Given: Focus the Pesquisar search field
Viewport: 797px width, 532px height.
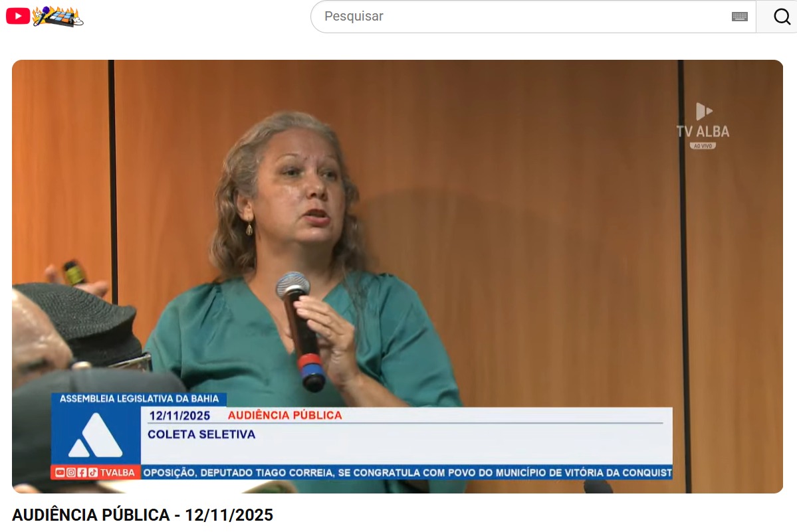Looking at the screenshot, I should [x=518, y=17].
